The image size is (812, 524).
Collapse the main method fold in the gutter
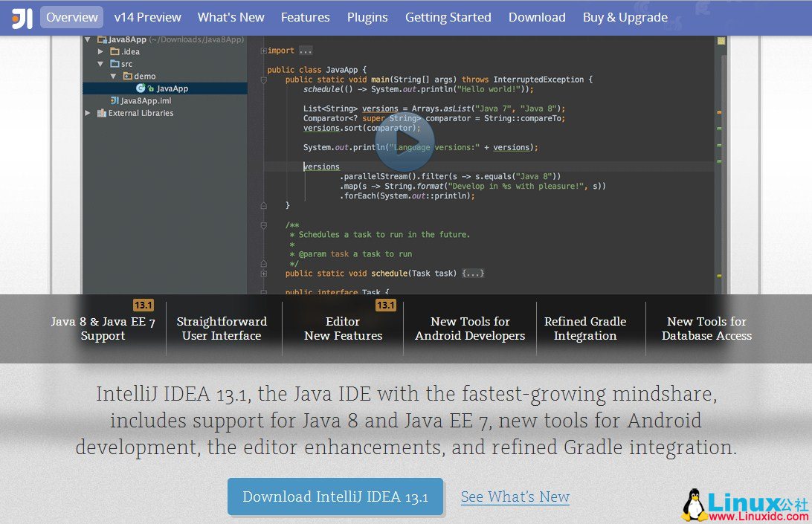pos(264,80)
